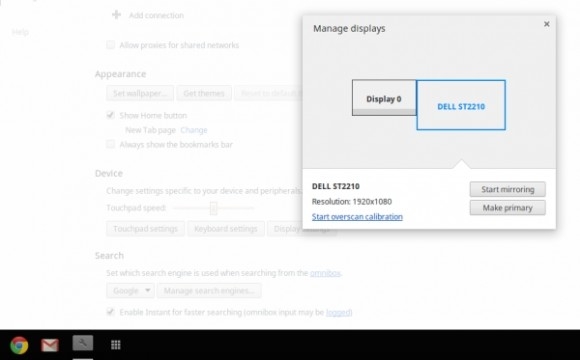Open Help in the settings sidebar
Viewport: 580px width, 360px height.
coord(20,32)
